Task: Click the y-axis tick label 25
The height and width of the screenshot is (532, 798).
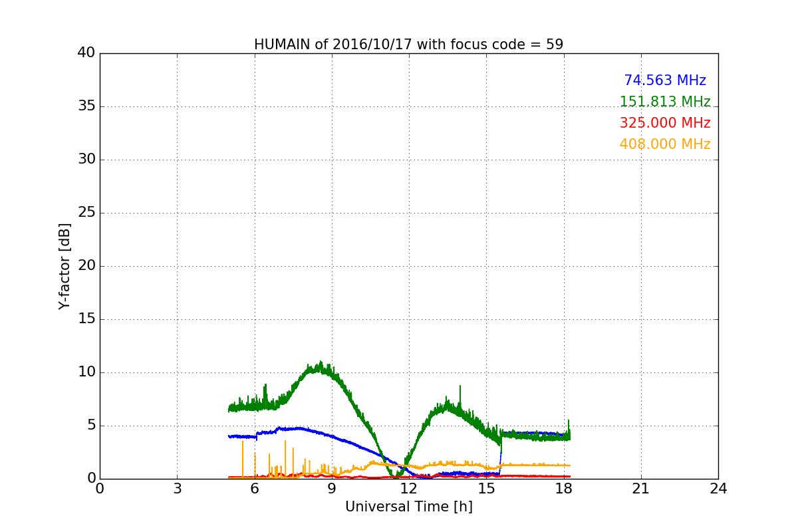Action: (x=86, y=213)
